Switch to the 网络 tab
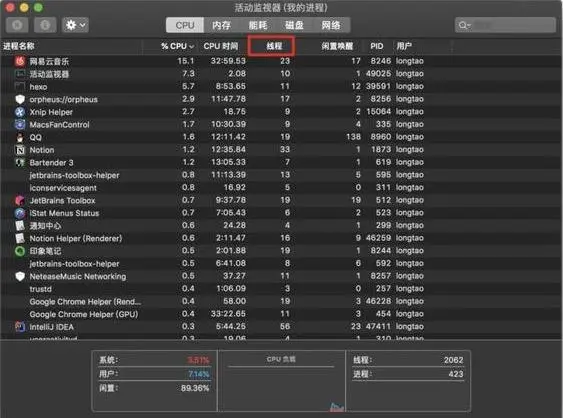 pos(331,25)
